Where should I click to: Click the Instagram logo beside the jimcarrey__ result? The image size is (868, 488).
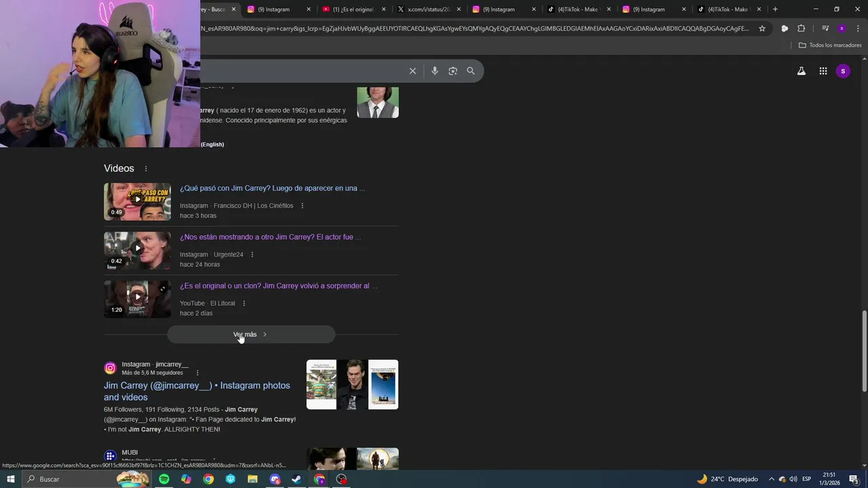pyautogui.click(x=111, y=368)
